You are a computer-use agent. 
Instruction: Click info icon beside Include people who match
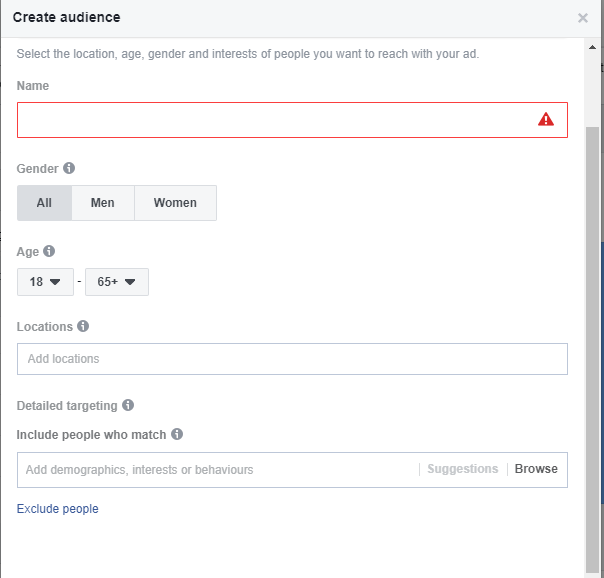pos(177,434)
